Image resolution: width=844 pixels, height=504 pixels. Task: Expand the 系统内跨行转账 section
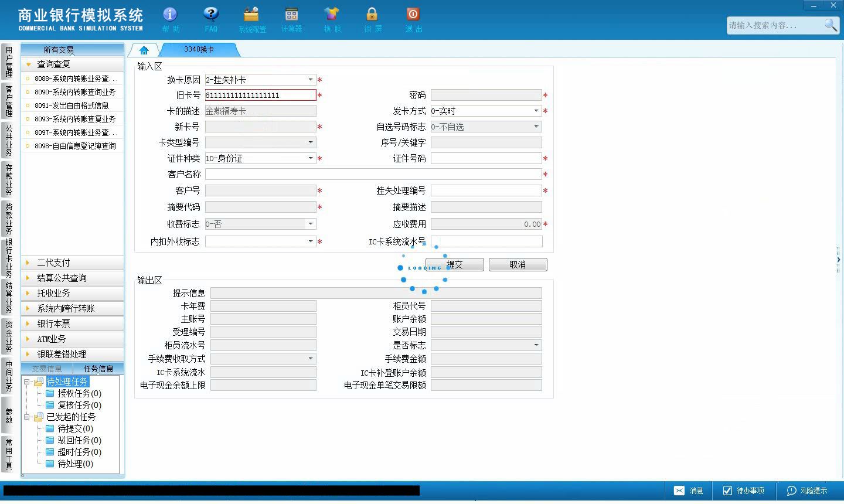point(73,308)
